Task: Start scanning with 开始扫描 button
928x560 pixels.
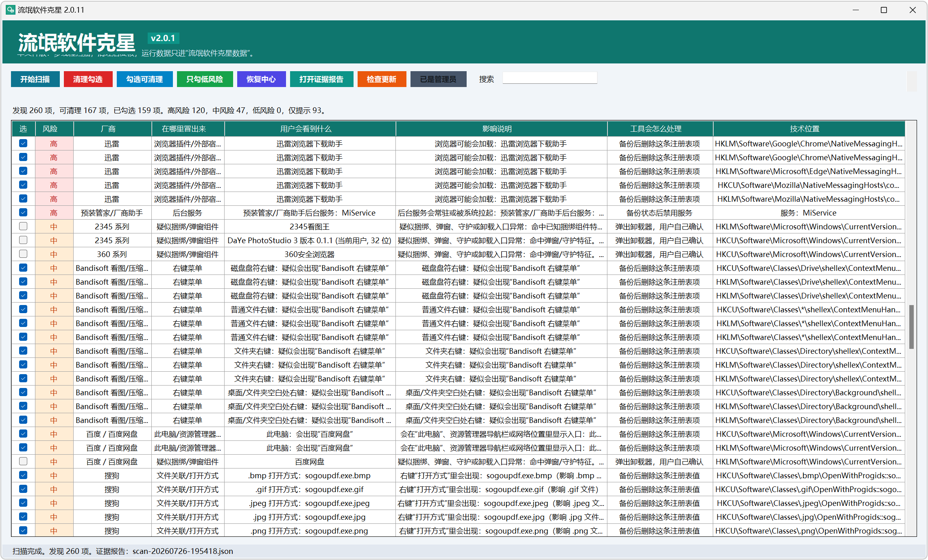Action: [35, 79]
